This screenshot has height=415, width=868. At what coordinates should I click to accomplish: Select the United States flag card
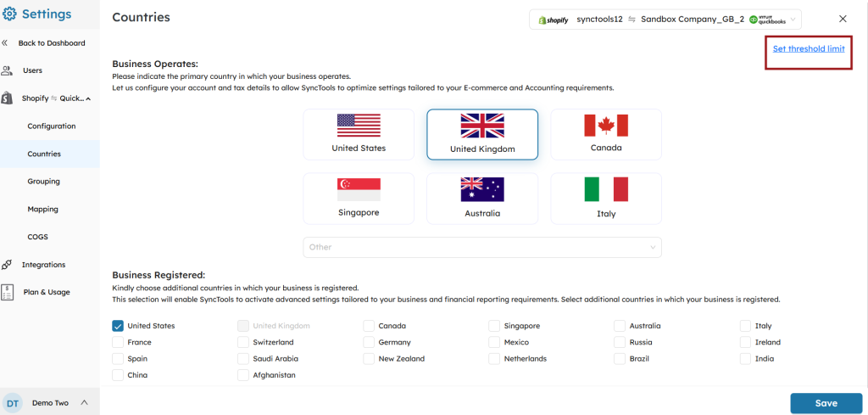(359, 134)
